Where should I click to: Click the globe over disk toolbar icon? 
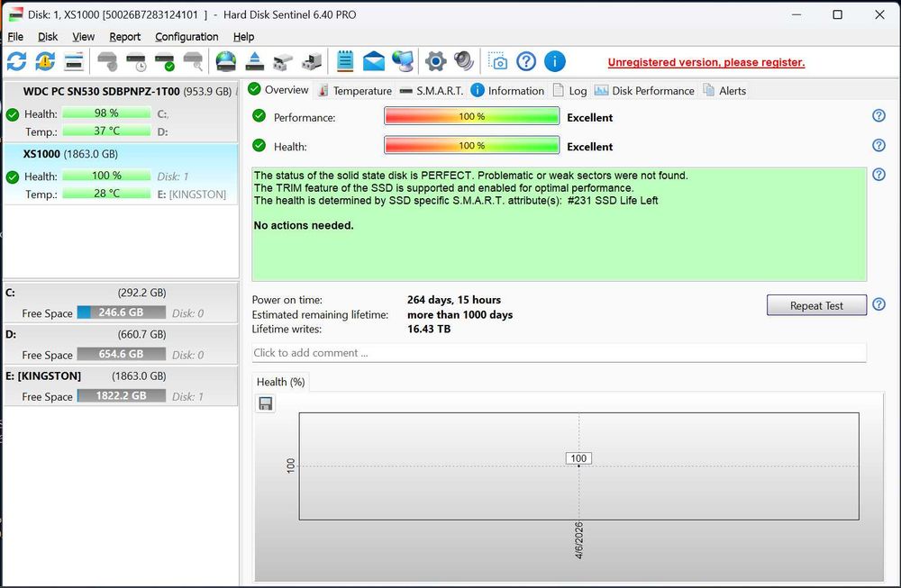(226, 61)
